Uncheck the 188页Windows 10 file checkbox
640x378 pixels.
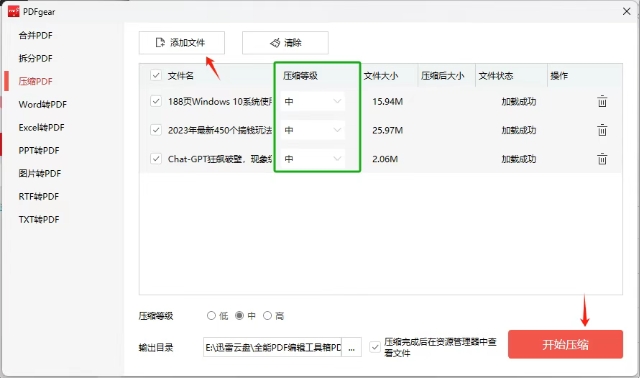pos(156,101)
